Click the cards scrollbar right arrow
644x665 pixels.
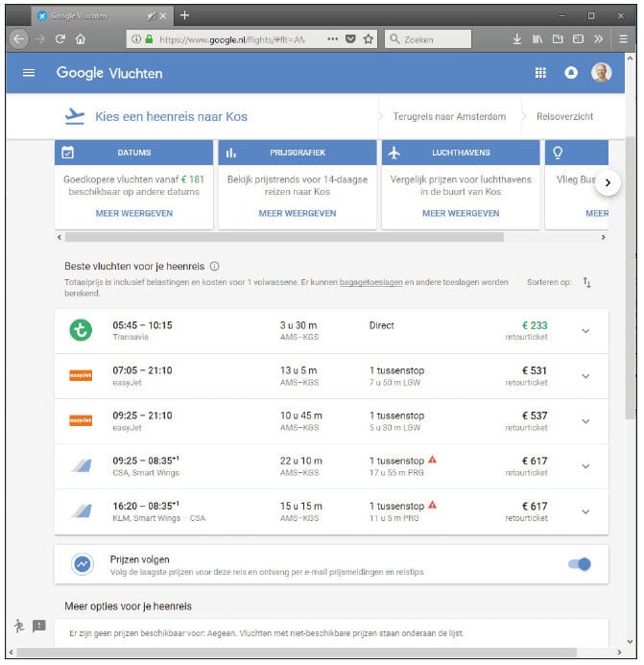point(603,237)
